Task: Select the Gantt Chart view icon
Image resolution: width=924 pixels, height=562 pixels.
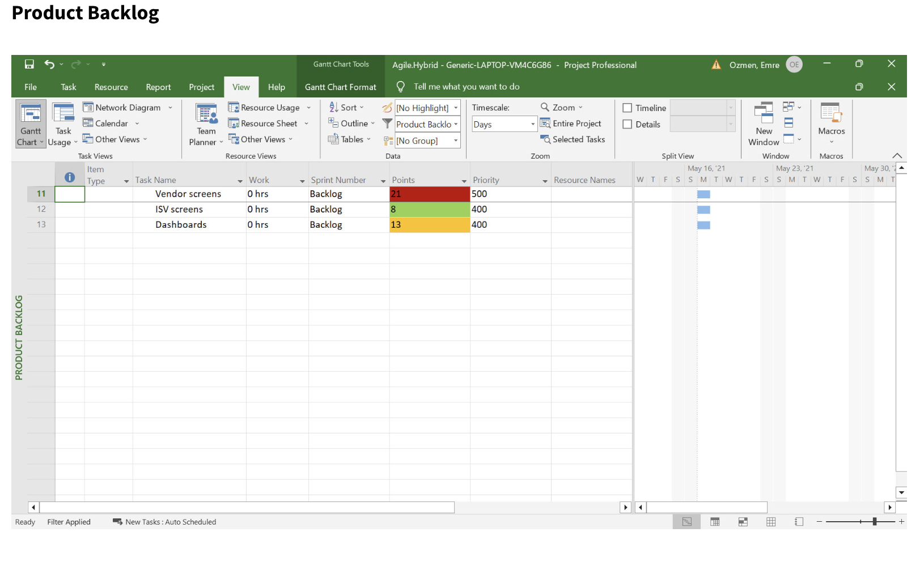Action: point(30,123)
